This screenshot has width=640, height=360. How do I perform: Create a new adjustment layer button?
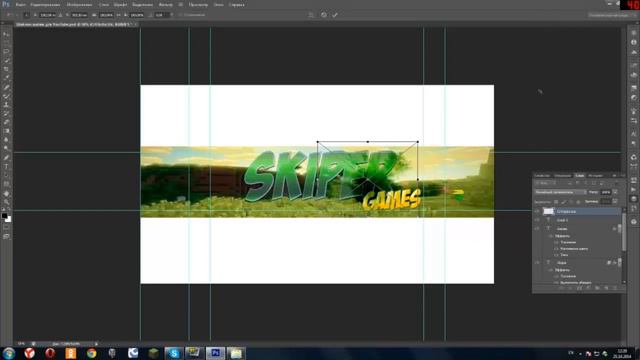coord(588,288)
